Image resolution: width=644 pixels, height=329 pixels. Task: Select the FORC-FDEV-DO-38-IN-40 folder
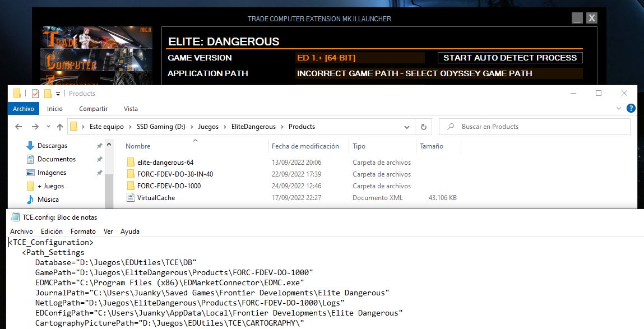point(175,174)
